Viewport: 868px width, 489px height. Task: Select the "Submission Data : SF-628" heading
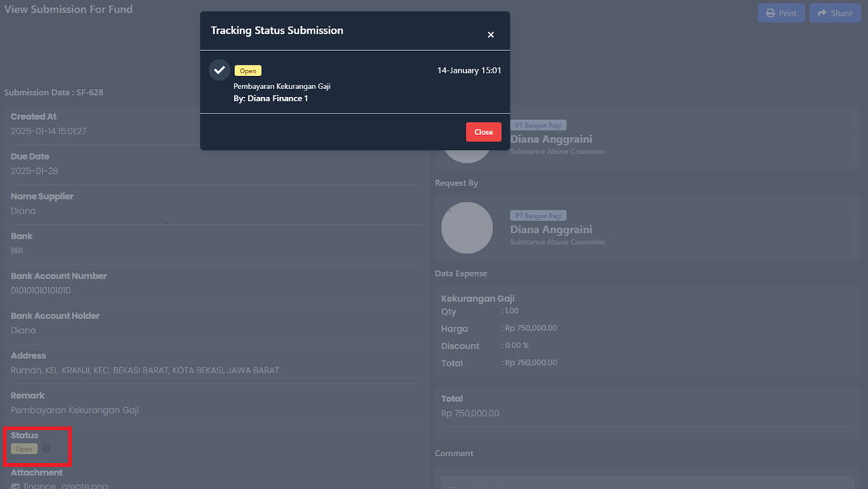[x=54, y=93]
